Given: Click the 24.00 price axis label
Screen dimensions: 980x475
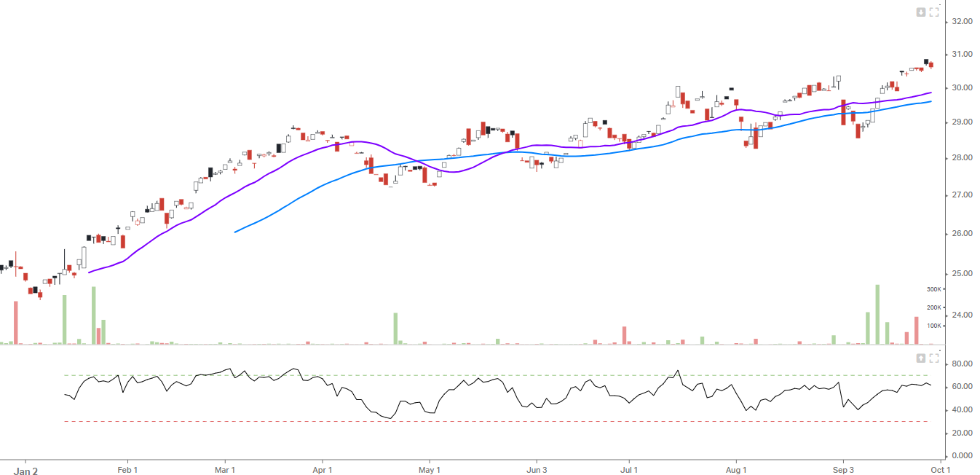Looking at the screenshot, I should 963,315.
